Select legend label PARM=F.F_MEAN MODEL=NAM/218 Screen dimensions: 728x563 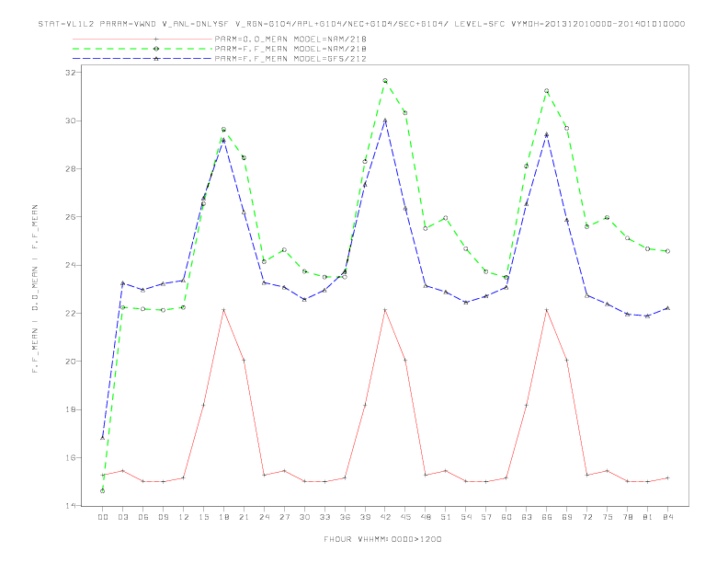290,49
